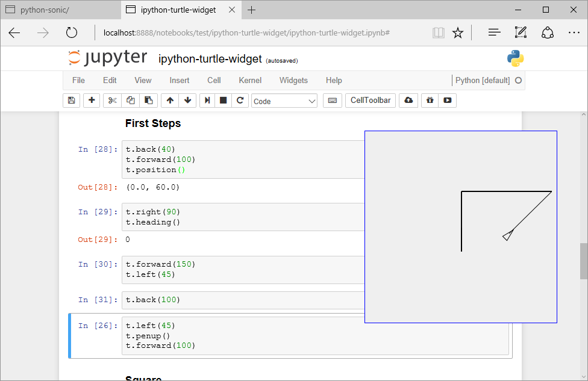Image resolution: width=588 pixels, height=381 pixels.
Task: Open the Edit menu
Action: (110, 80)
